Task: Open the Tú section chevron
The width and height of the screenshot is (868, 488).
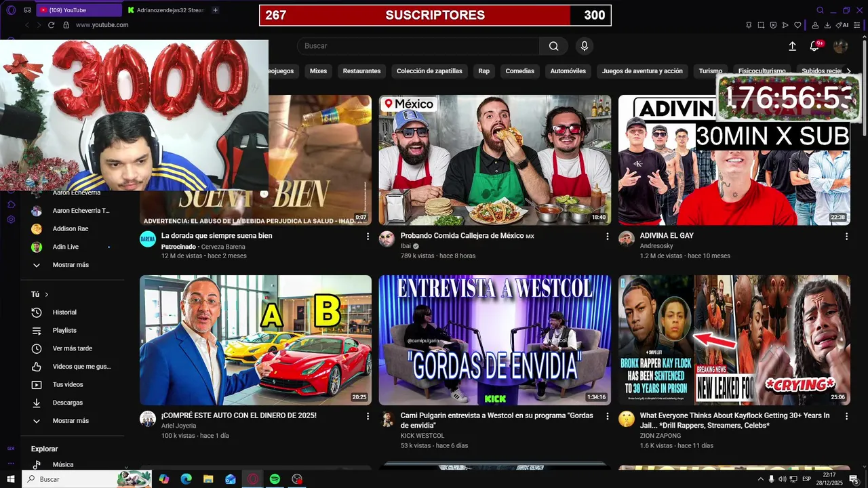Action: point(47,295)
